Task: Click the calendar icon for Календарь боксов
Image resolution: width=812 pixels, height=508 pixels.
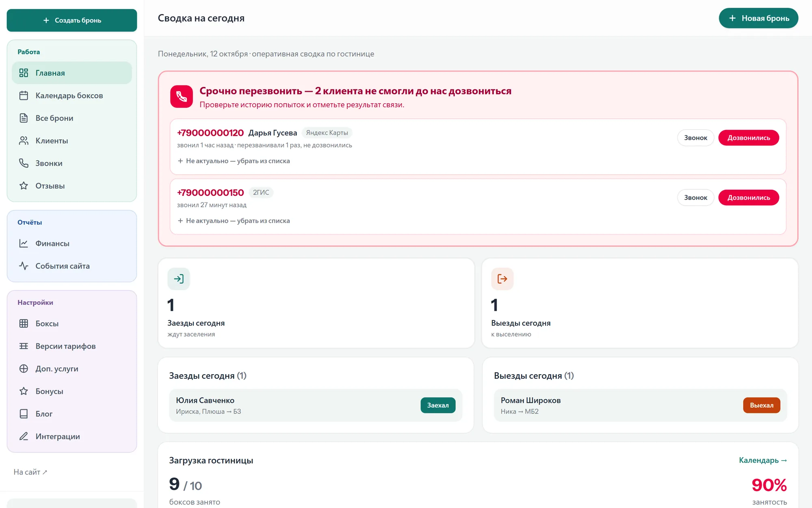Action: (24, 96)
